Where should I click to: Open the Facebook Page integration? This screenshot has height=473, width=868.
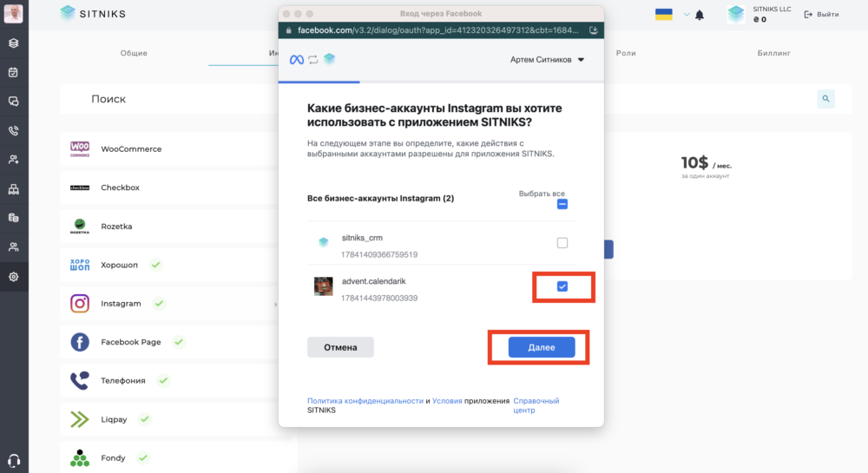click(x=169, y=342)
